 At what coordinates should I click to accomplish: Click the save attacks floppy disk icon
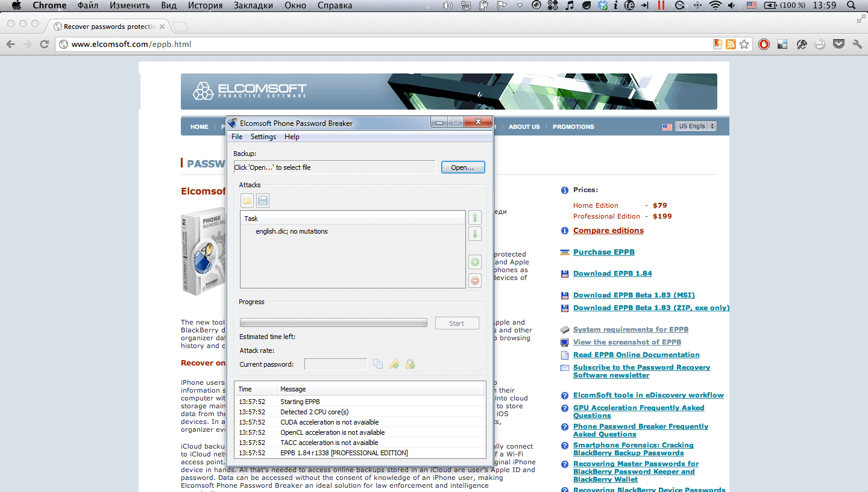pyautogui.click(x=263, y=201)
